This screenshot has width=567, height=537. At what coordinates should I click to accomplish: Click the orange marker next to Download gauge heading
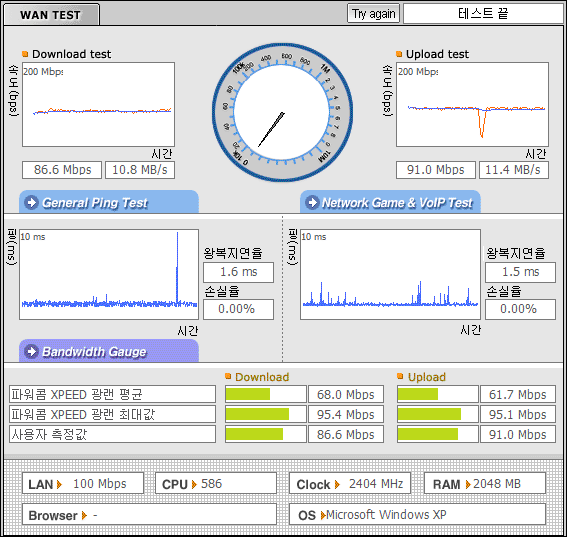[228, 376]
